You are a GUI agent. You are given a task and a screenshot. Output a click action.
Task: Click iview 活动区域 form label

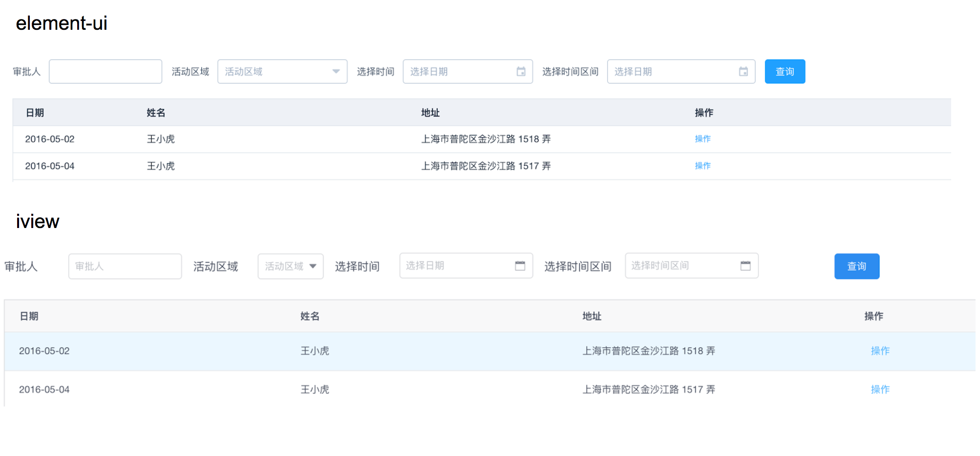[x=215, y=266]
